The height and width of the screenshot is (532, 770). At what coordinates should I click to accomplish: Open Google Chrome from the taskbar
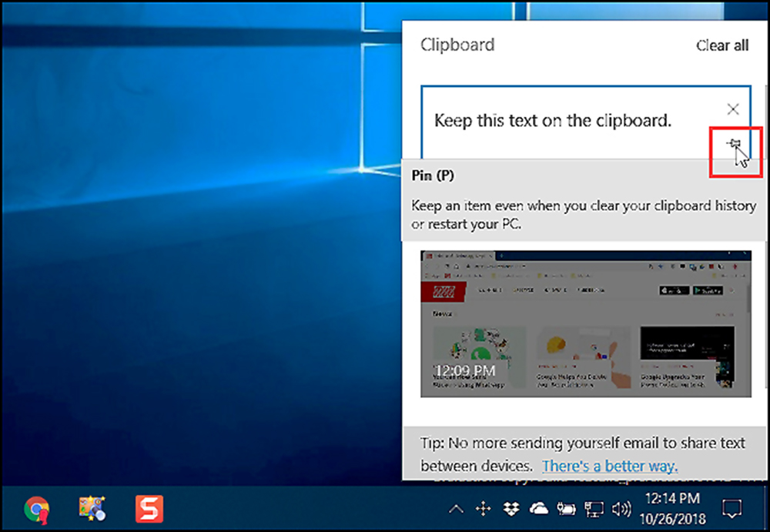36,509
